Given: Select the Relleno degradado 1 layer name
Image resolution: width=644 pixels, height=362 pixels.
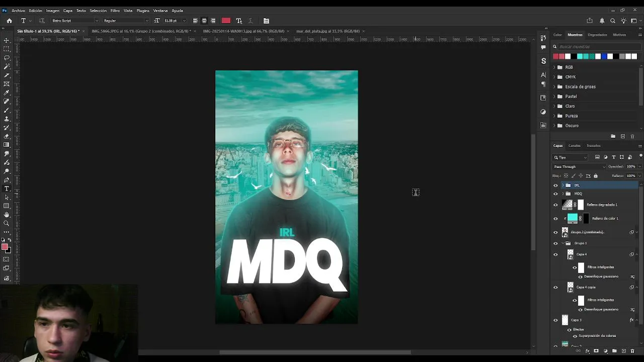Looking at the screenshot, I should [602, 205].
